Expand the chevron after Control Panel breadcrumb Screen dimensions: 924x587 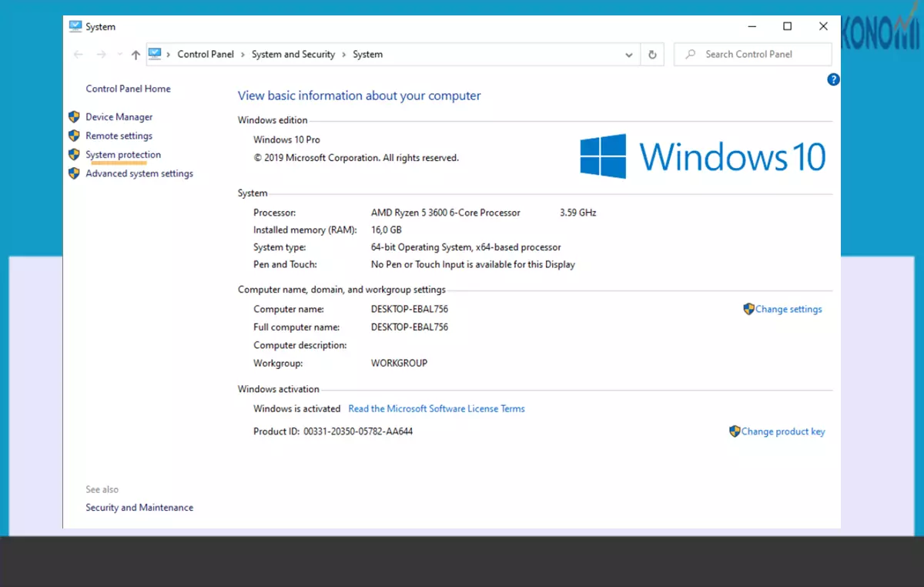[x=243, y=55]
